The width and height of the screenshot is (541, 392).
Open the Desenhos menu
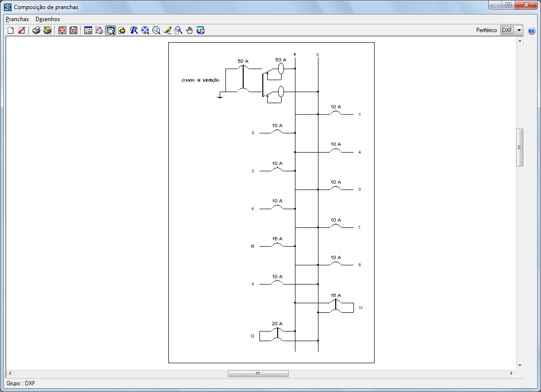(x=47, y=19)
